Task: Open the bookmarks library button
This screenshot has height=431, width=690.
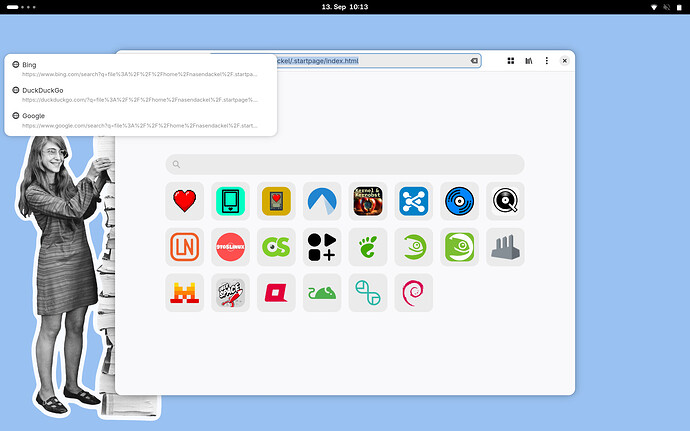Action: (x=529, y=61)
